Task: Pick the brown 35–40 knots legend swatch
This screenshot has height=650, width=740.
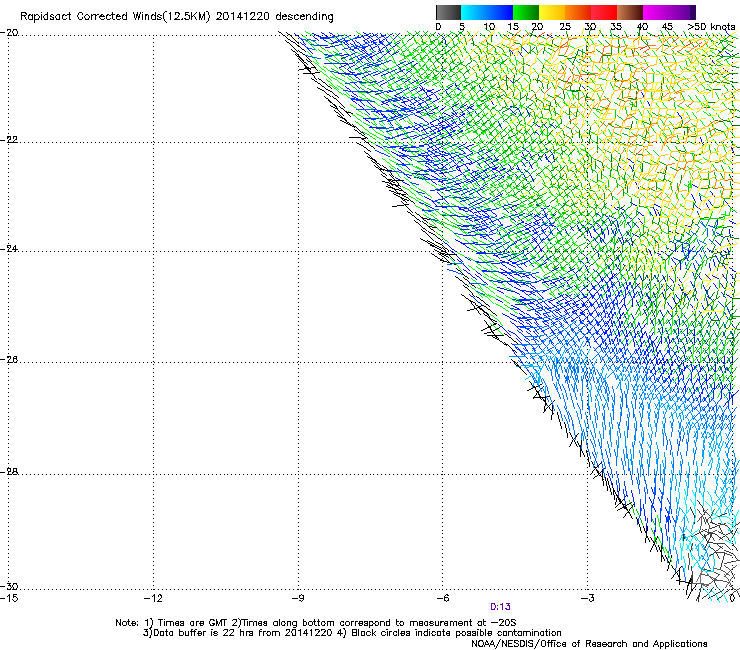Action: point(630,12)
